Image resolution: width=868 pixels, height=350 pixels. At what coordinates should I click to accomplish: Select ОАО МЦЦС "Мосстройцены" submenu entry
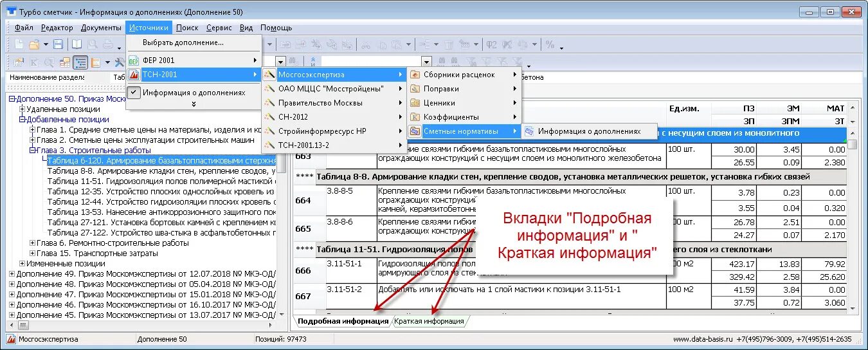[334, 89]
